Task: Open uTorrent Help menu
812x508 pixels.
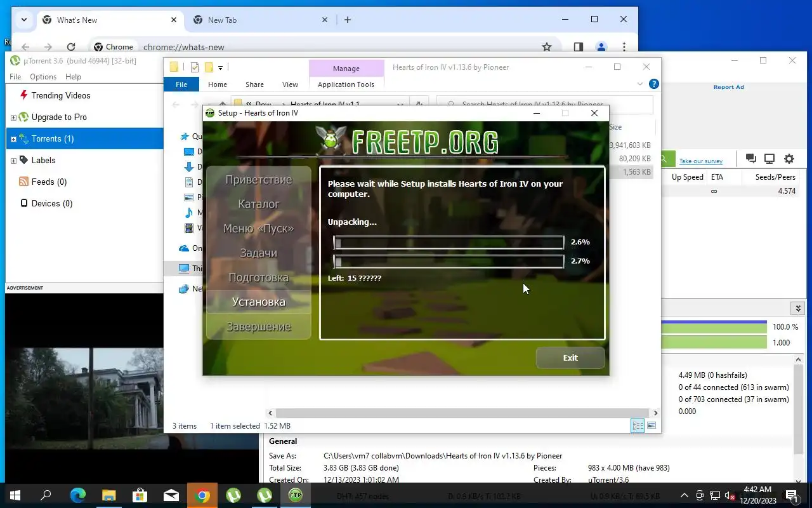Action: [x=74, y=77]
